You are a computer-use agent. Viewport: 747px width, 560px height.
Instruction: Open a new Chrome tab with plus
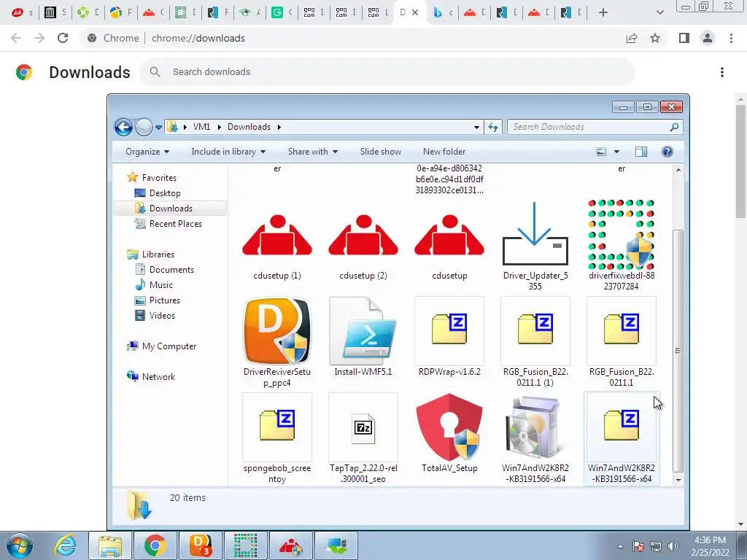(603, 12)
